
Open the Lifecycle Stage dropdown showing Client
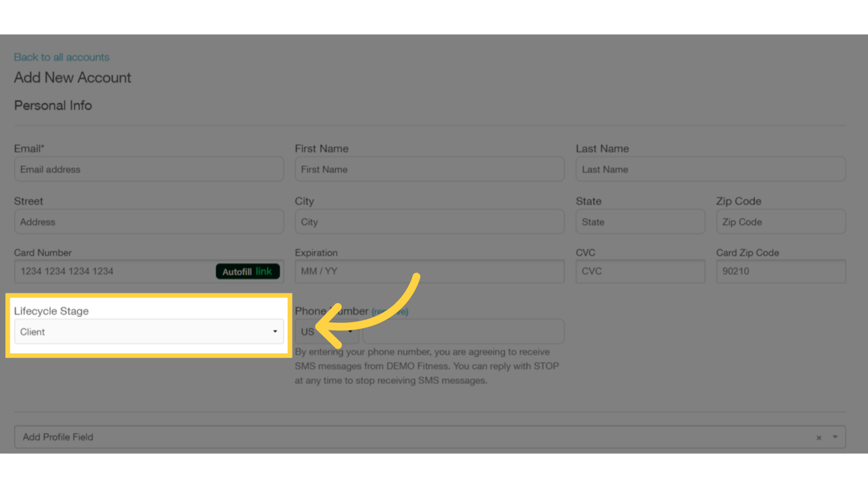(x=149, y=331)
